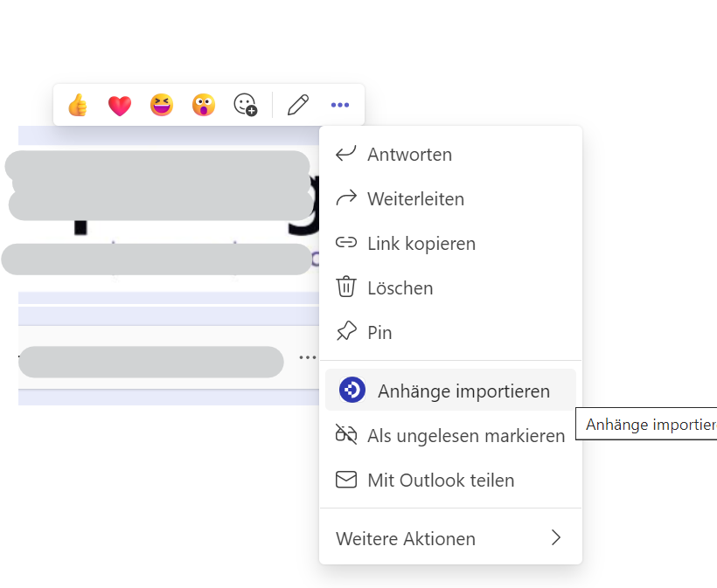
Task: Open the ellipsis menu beside the attachment
Action: click(x=307, y=357)
